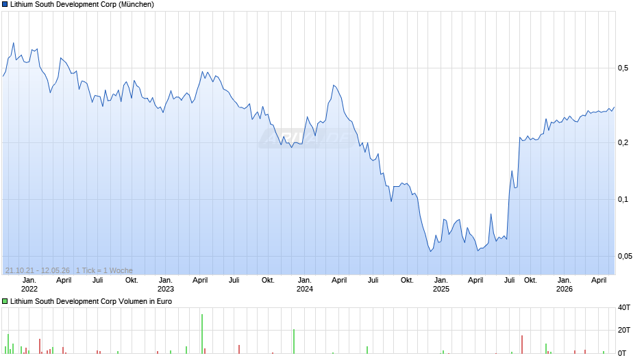Click the '0T' volume axis label
Screen dimensions: 644x360
[622, 353]
